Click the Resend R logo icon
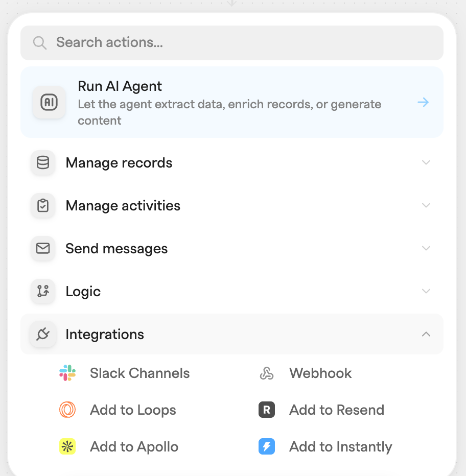466x476 pixels. (x=267, y=410)
